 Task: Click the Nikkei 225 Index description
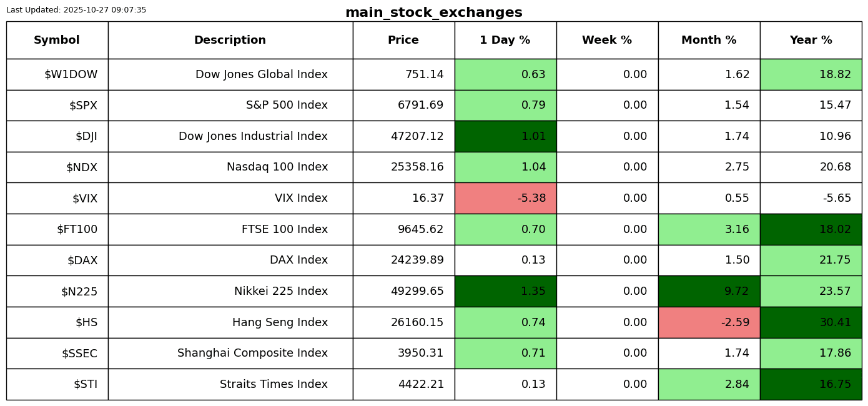point(280,292)
